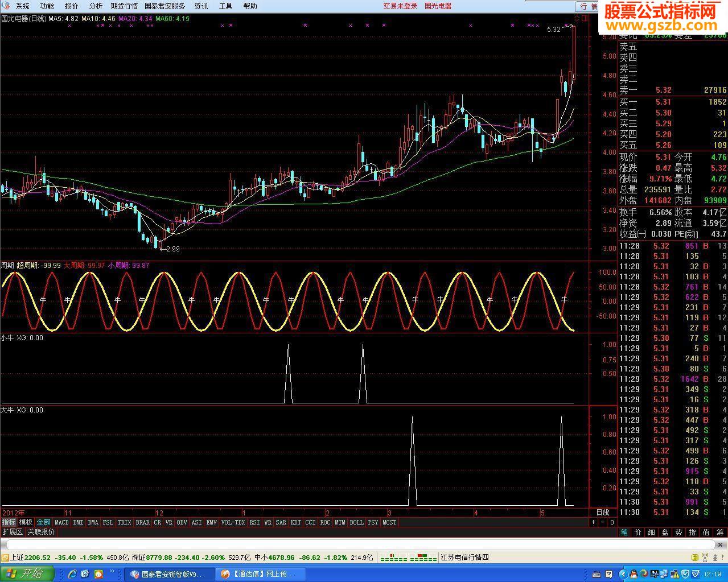The image size is (728, 582).
Task: Expand hidden tray icons arrow
Action: 623,573
